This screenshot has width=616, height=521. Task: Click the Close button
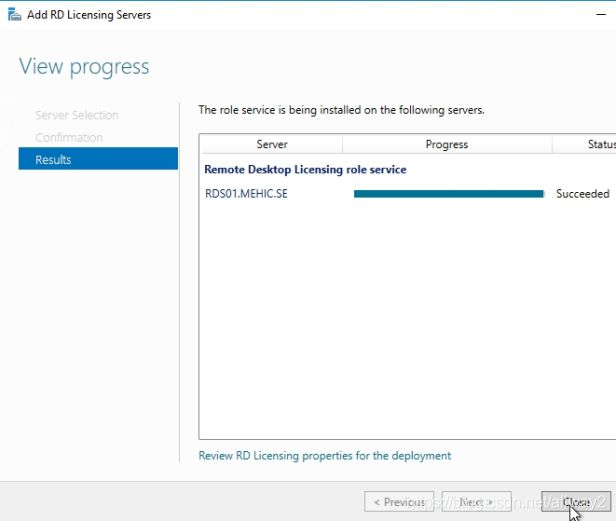[576, 502]
